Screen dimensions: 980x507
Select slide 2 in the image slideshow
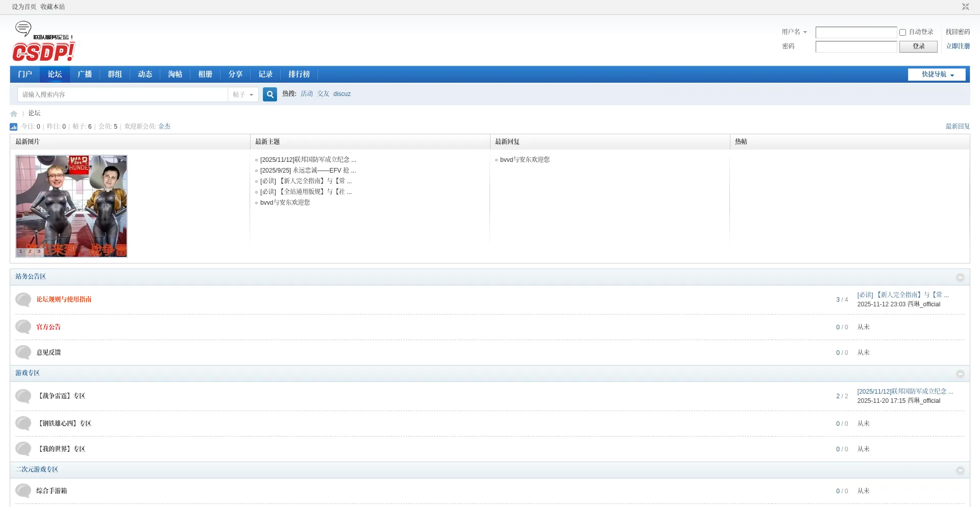30,252
